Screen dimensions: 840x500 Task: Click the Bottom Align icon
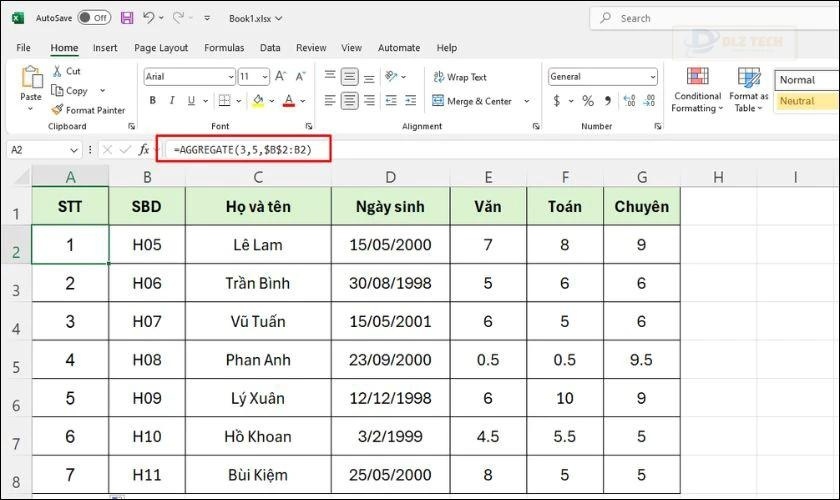(x=369, y=78)
